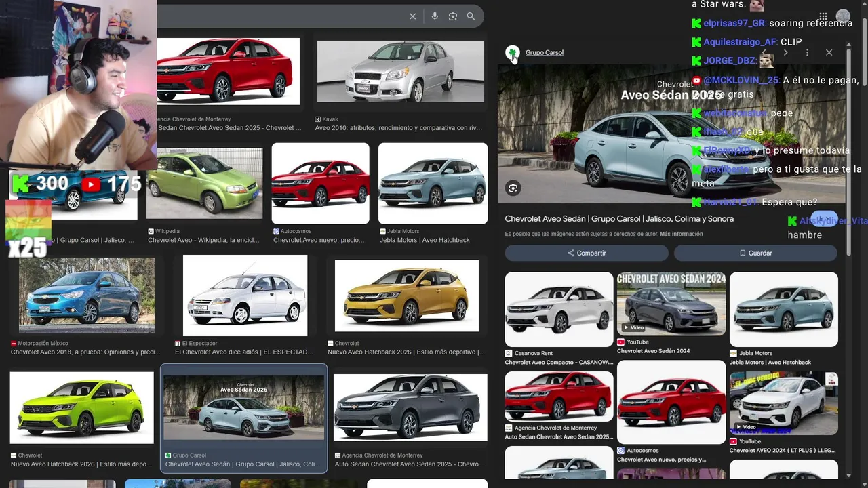Open the three-dot more options menu in preview
This screenshot has width=868, height=488.
point(807,52)
